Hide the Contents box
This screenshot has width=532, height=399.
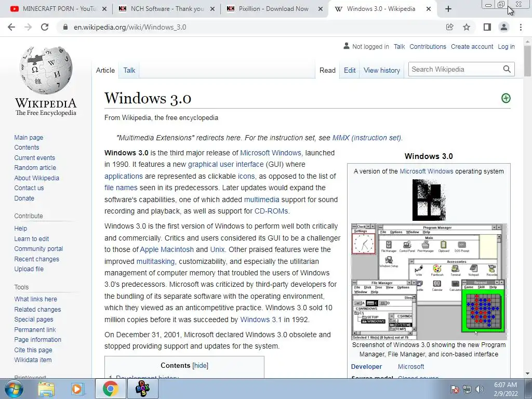pos(200,365)
